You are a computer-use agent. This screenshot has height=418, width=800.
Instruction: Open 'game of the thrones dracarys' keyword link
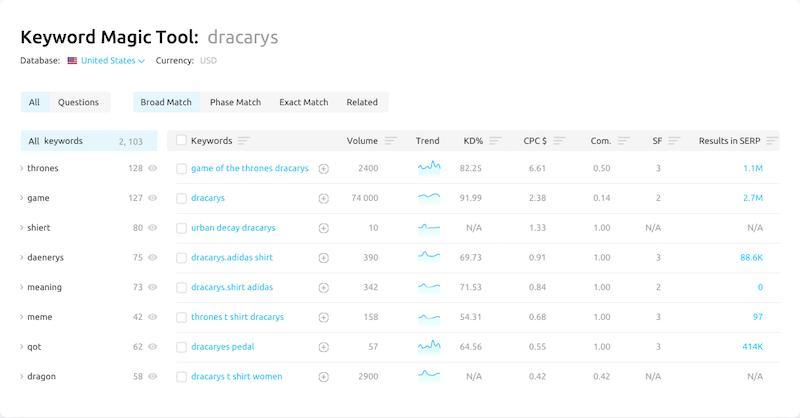[249, 168]
